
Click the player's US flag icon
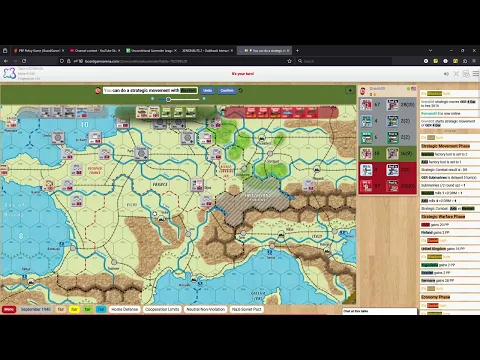(414, 89)
